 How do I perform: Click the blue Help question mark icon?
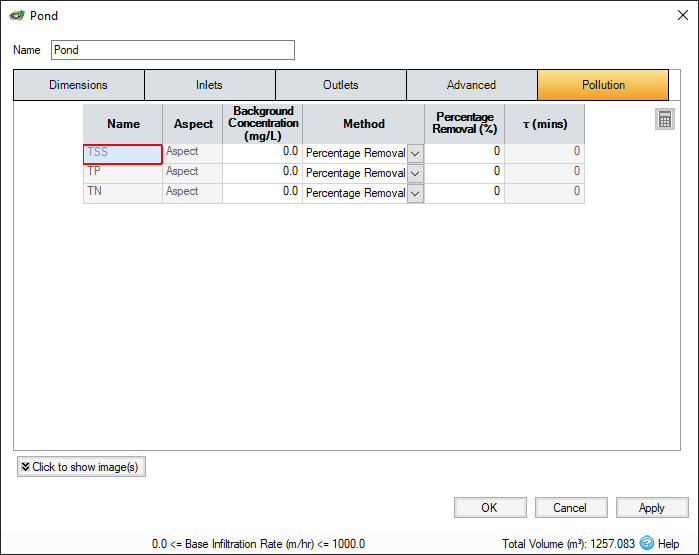tap(646, 543)
